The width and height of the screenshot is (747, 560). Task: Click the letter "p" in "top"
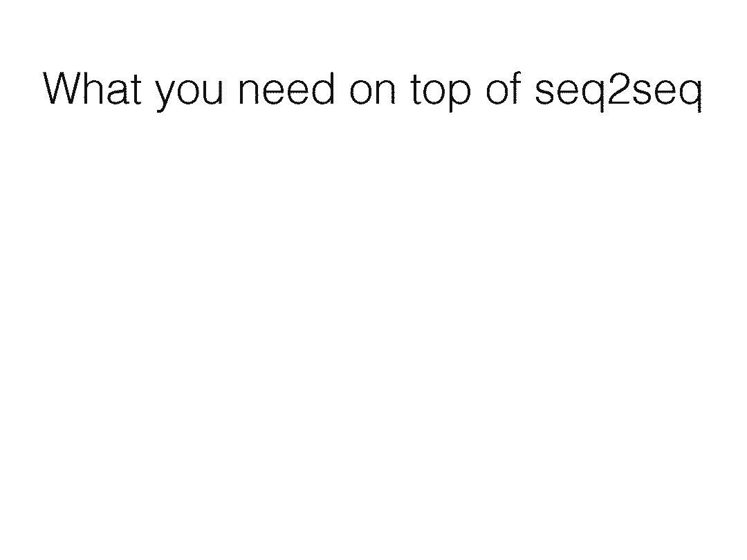pyautogui.click(x=460, y=94)
